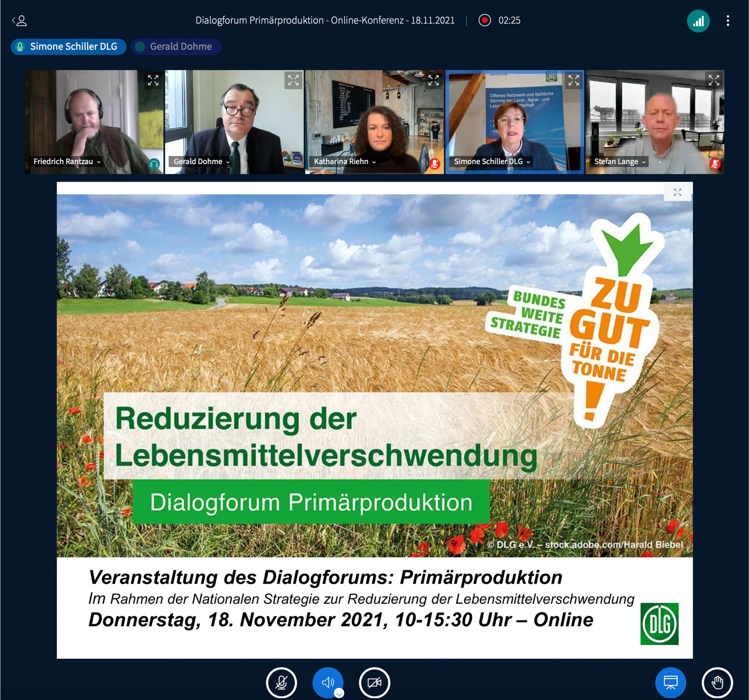The height and width of the screenshot is (700, 749).
Task: Raise your hand
Action: (717, 682)
